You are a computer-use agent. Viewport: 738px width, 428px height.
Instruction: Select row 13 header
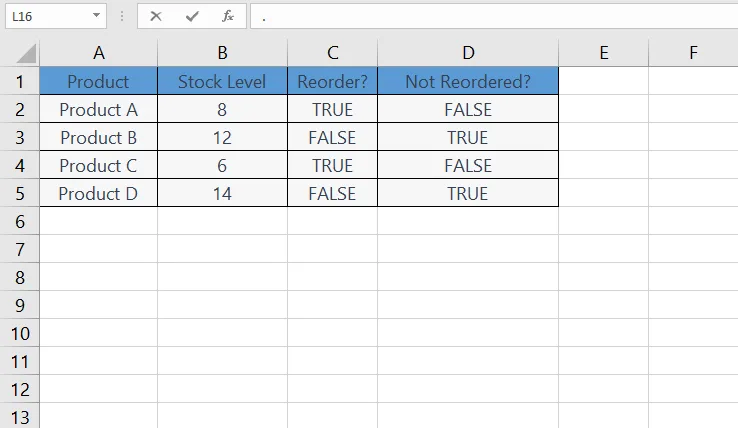[x=20, y=416]
